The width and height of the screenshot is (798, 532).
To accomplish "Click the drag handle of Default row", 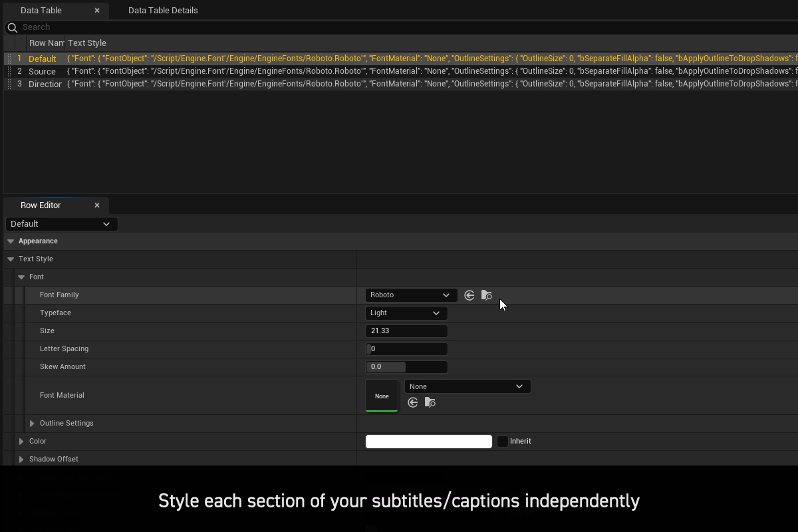I will point(9,59).
